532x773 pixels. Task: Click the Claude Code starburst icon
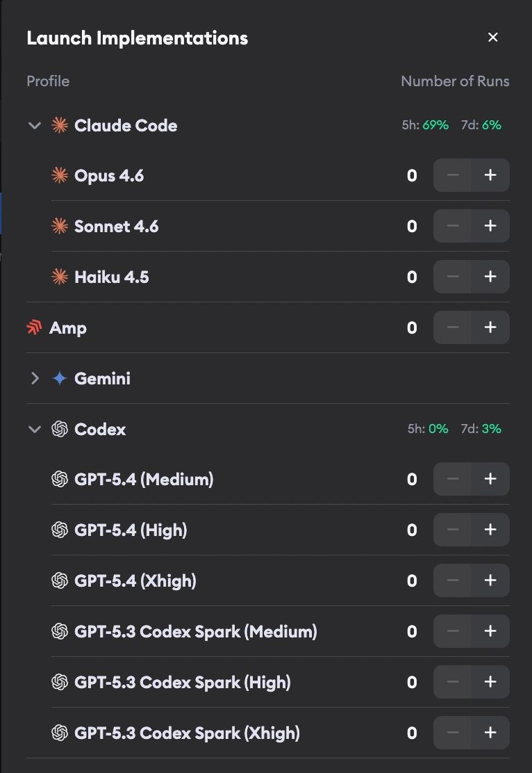pyautogui.click(x=59, y=126)
